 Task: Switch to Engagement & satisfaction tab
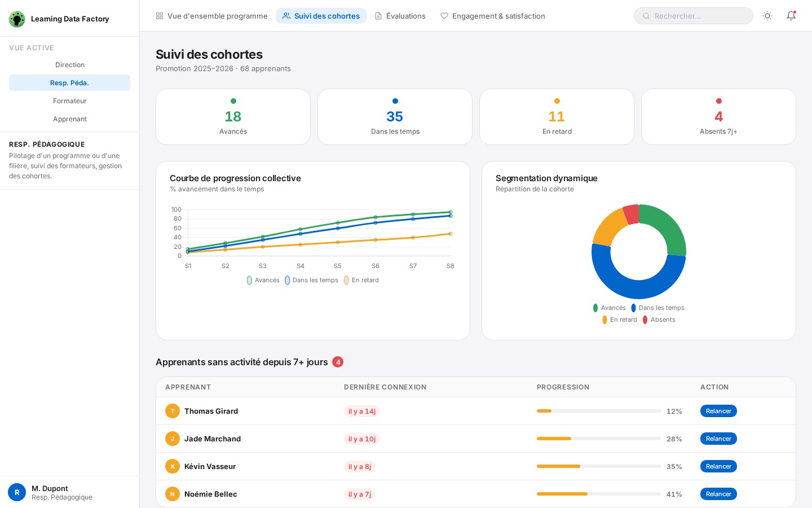tap(492, 16)
